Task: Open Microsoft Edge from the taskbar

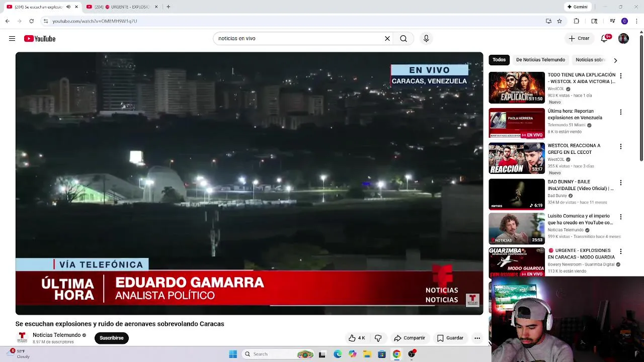Action: [x=338, y=354]
